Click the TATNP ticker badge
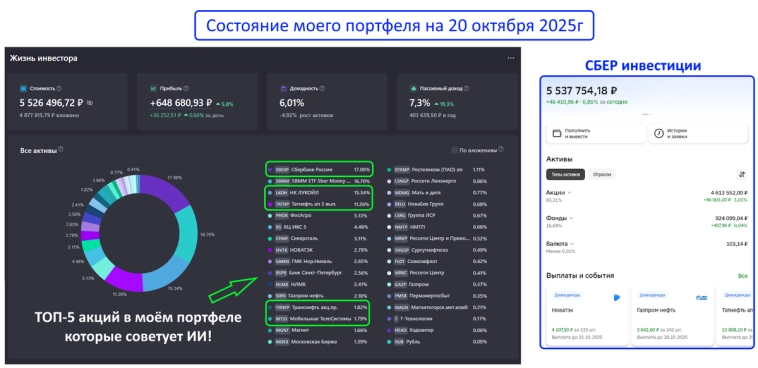Screen dimensions: 758x368 tap(281, 204)
